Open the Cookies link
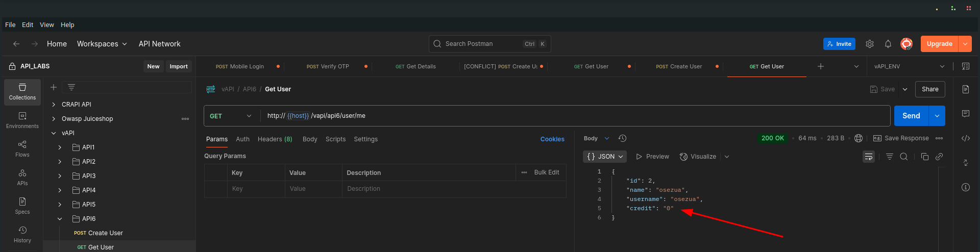Image resolution: width=980 pixels, height=252 pixels. click(552, 139)
